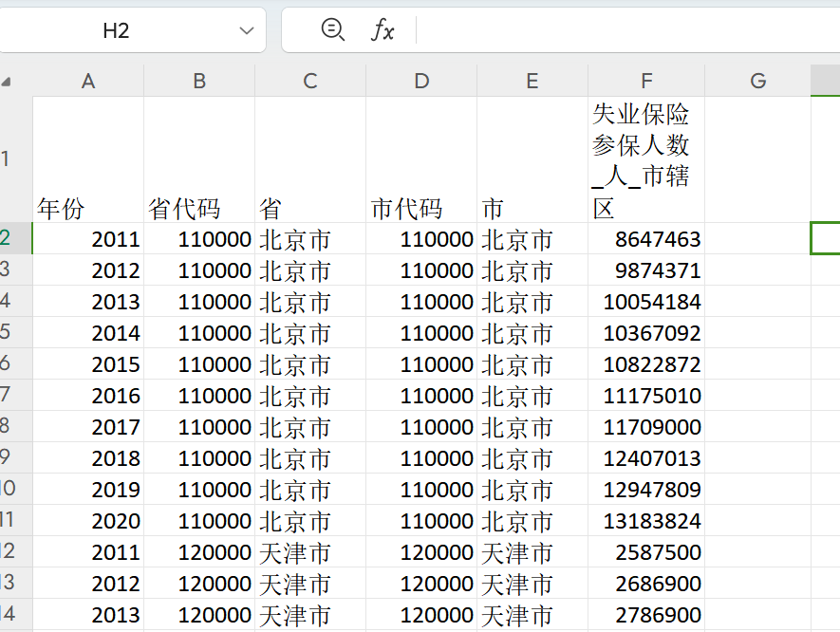Click cell with value 10367092

646,332
